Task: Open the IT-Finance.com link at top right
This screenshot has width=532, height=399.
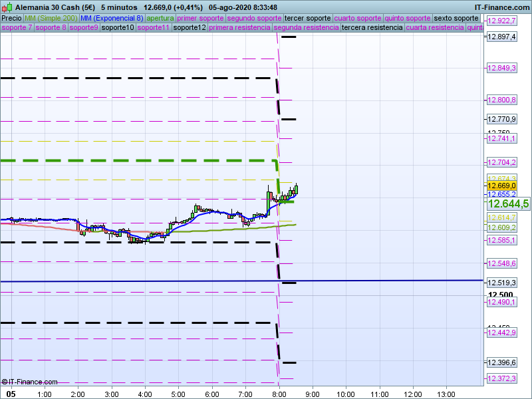Action: [501, 7]
